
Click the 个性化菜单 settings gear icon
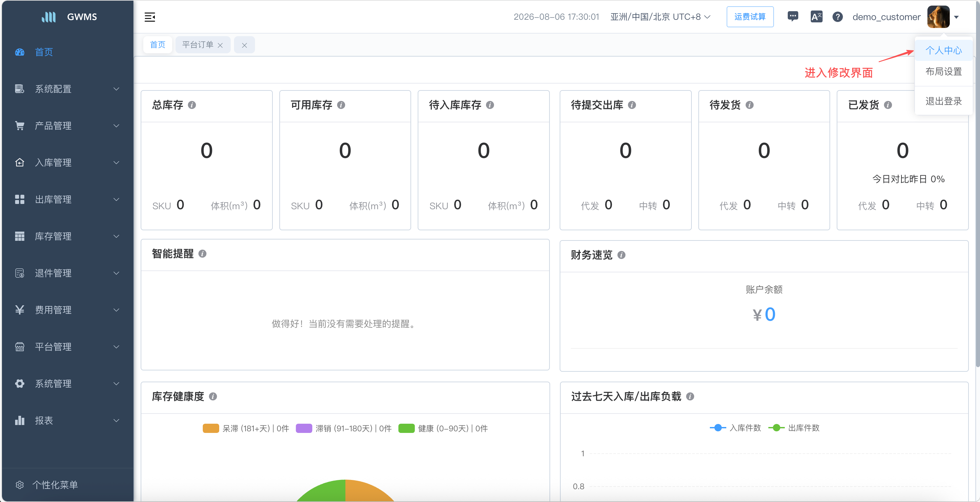coord(20,485)
